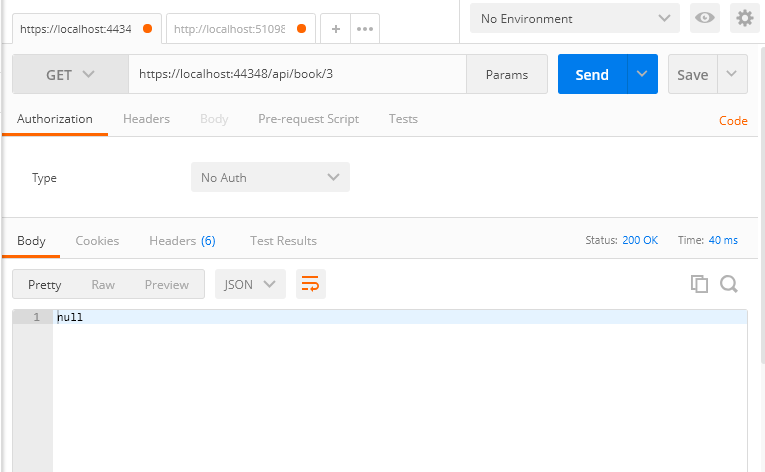
Task: Open the Tests tab
Action: 403,119
